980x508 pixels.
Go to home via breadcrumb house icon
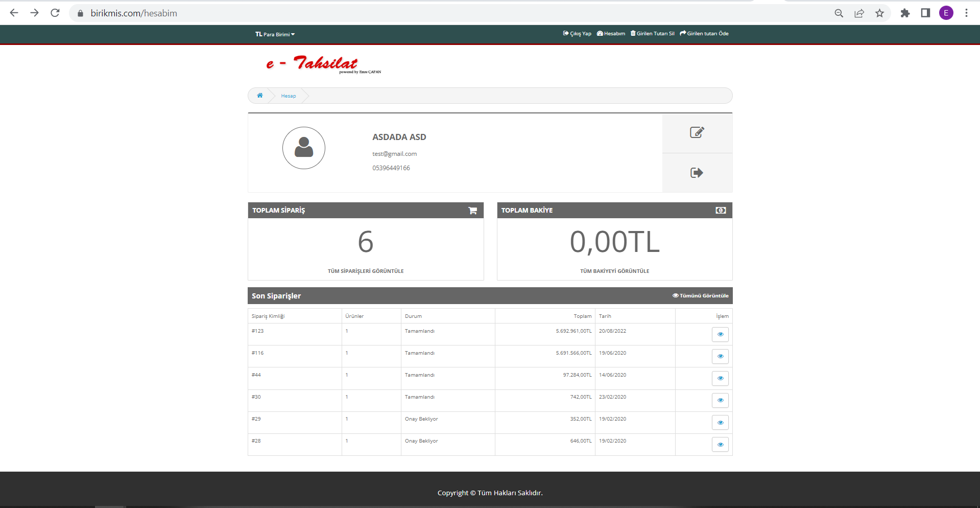pos(260,96)
